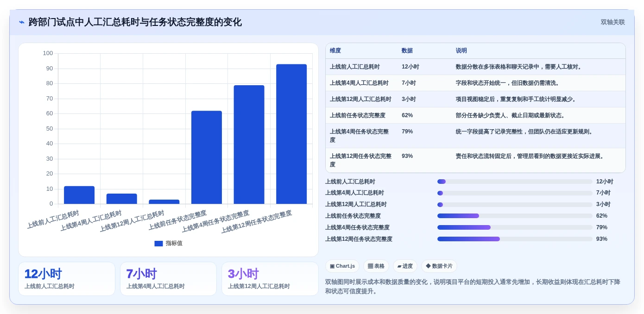Click the y-axis label 50
Image resolution: width=644 pixels, height=314 pixels.
[50, 128]
